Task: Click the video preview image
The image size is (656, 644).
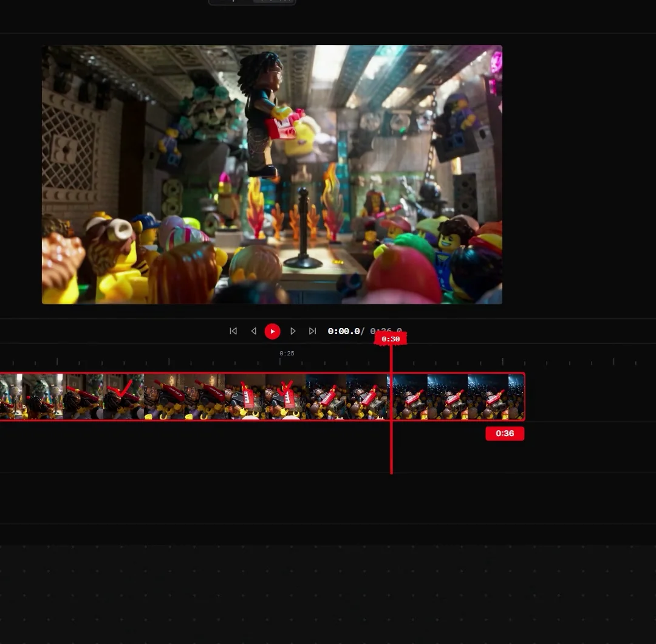Action: coord(272,174)
